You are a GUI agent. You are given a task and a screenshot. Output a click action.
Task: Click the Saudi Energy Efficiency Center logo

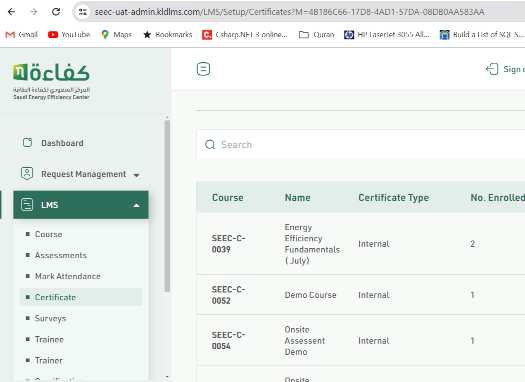tap(51, 81)
